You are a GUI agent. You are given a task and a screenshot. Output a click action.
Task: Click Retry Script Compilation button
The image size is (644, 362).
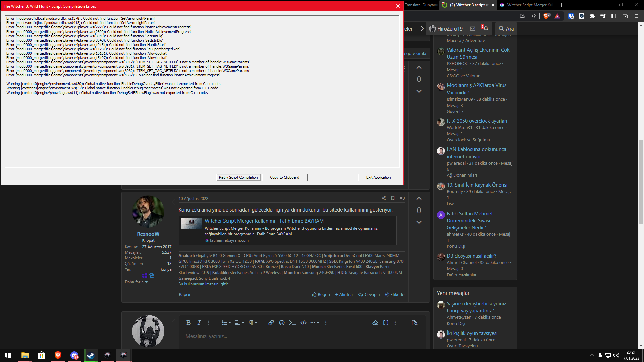click(238, 177)
